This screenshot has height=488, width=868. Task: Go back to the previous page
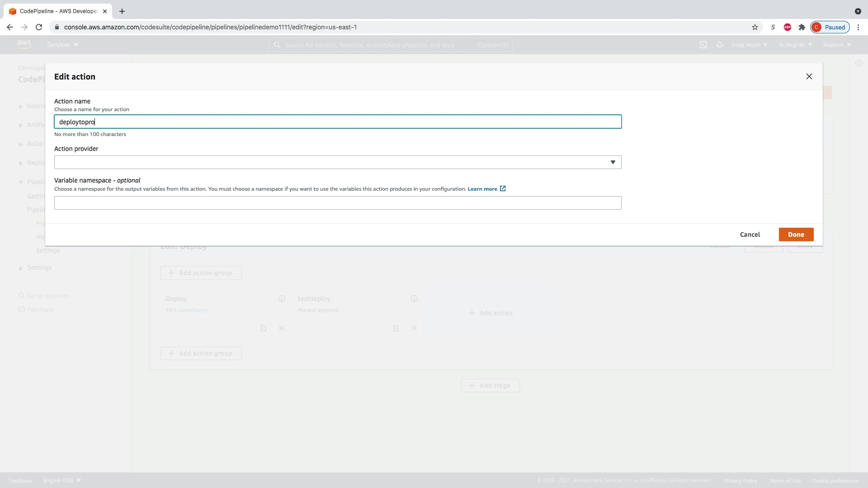coord(10,27)
